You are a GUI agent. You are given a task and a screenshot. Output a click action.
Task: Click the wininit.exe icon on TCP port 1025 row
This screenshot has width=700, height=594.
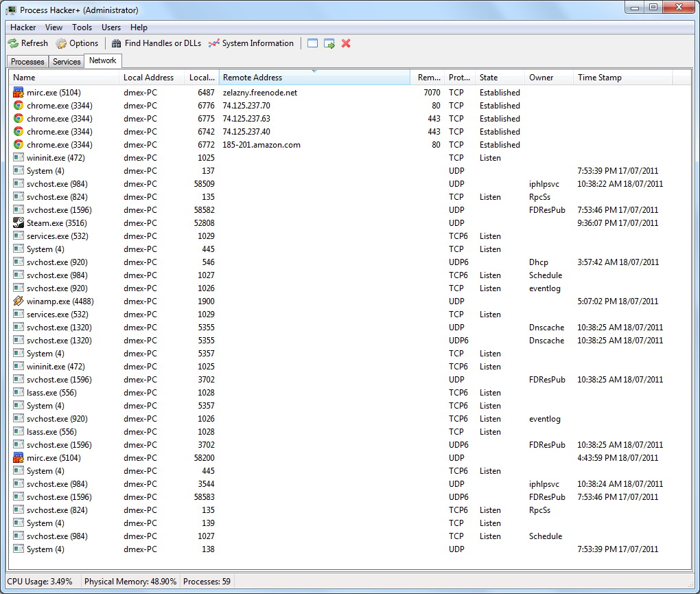[19, 158]
